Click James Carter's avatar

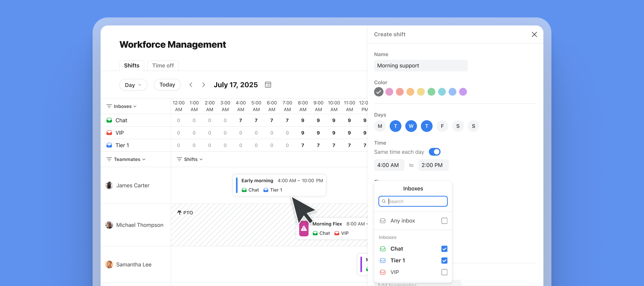109,185
